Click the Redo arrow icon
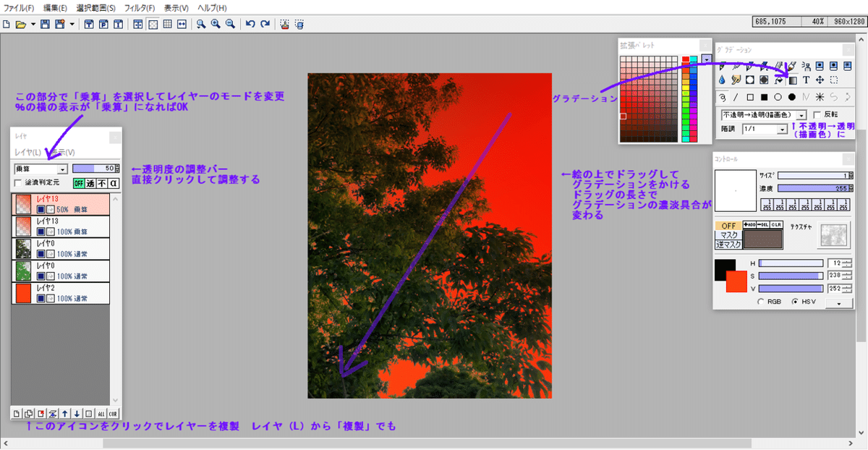 265,25
